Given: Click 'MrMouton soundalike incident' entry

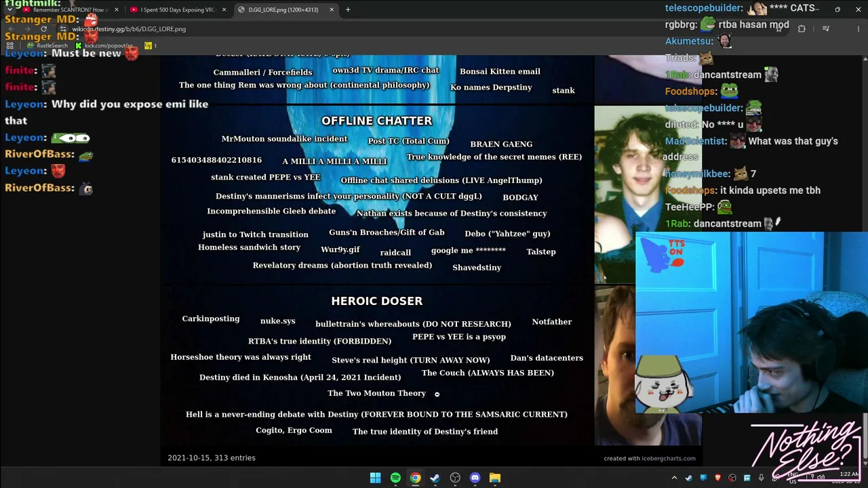Looking at the screenshot, I should tap(284, 139).
